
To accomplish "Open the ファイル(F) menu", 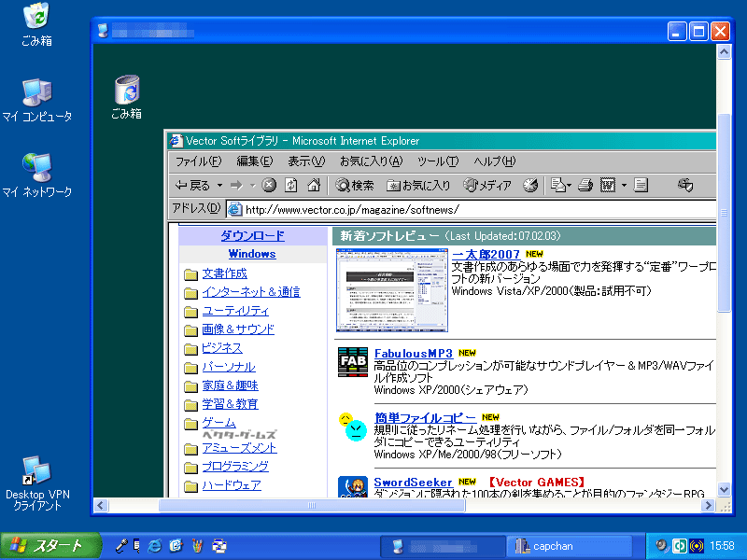I will 198,161.
